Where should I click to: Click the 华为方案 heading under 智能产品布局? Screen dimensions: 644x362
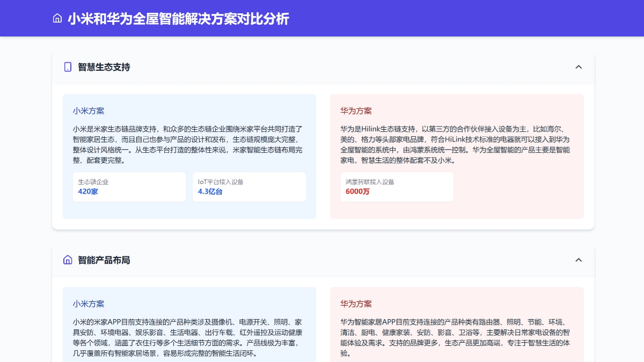(x=356, y=304)
